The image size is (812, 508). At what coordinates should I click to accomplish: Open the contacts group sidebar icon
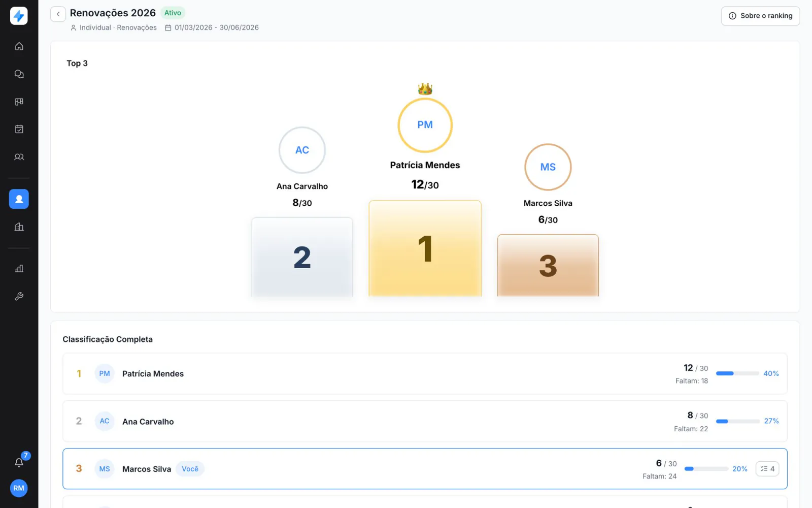[19, 157]
